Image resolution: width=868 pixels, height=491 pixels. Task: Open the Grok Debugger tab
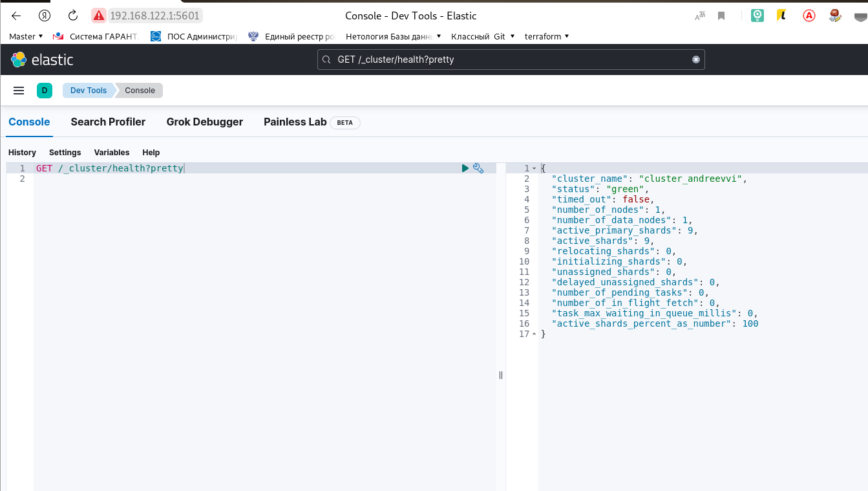(204, 122)
